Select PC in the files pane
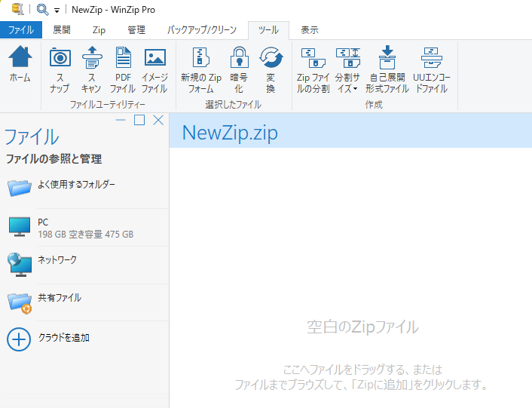This screenshot has height=408, width=532. [84, 228]
